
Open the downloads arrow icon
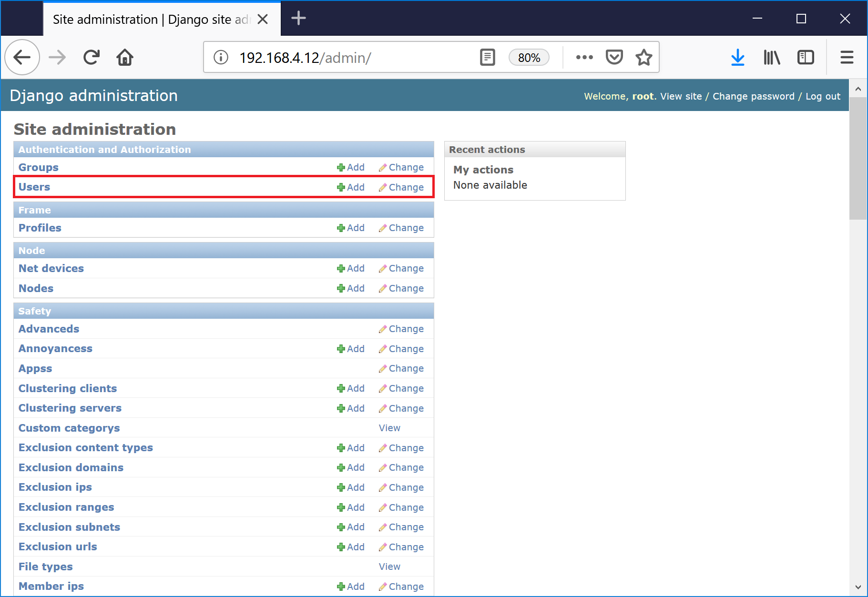(x=738, y=58)
